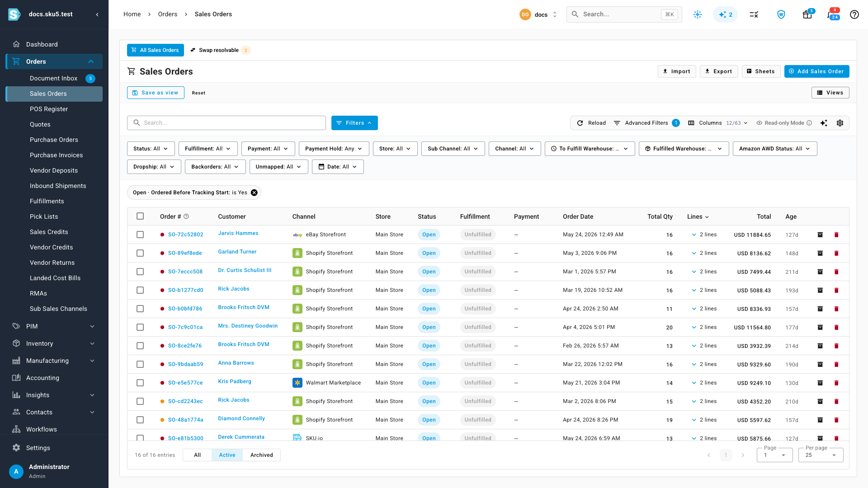Select the checkbox for order SO-b0bfd786
This screenshot has width=868, height=488.
pos(140,309)
